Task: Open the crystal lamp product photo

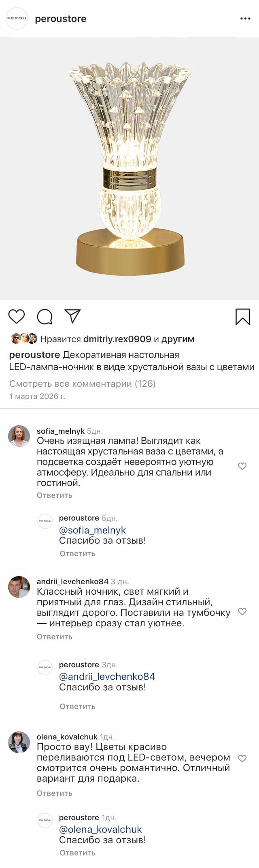Action: [x=129, y=168]
